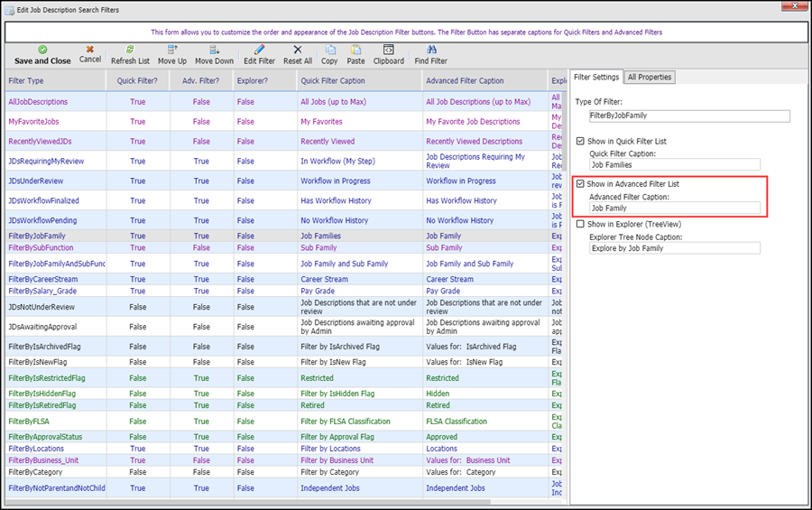Click the Filter Type column header
Image resolution: width=812 pixels, height=510 pixels.
tap(25, 81)
